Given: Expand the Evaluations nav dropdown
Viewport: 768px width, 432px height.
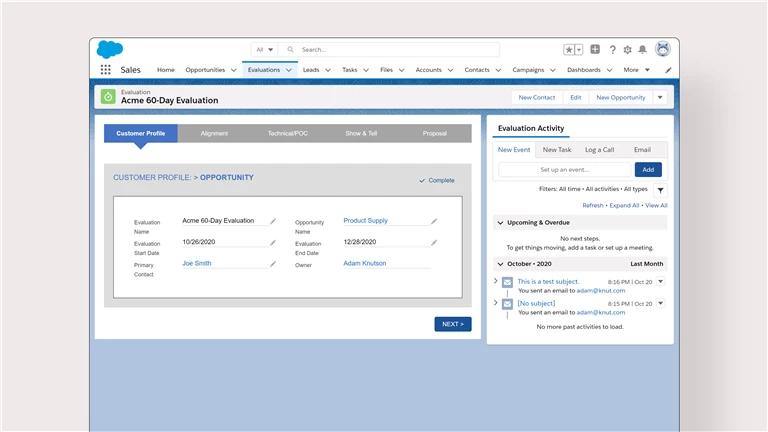Looking at the screenshot, I should coord(288,70).
